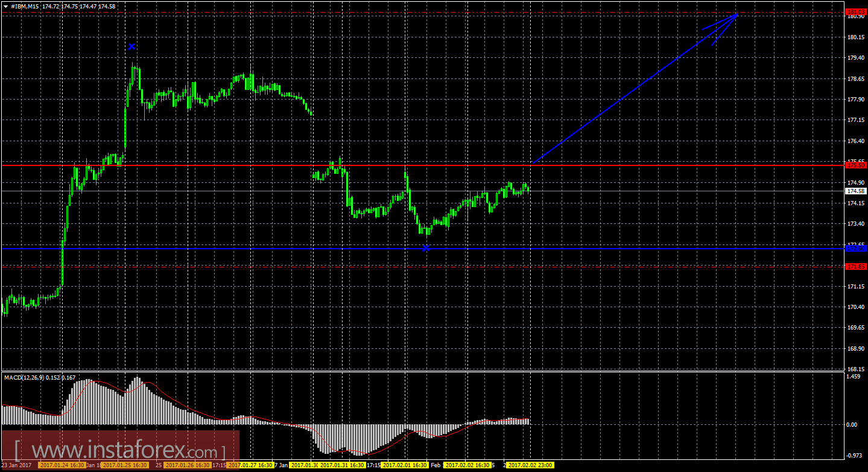Screen dimensions: 868x472
Task: Click the 177.90 price axis value
Action: pos(856,100)
